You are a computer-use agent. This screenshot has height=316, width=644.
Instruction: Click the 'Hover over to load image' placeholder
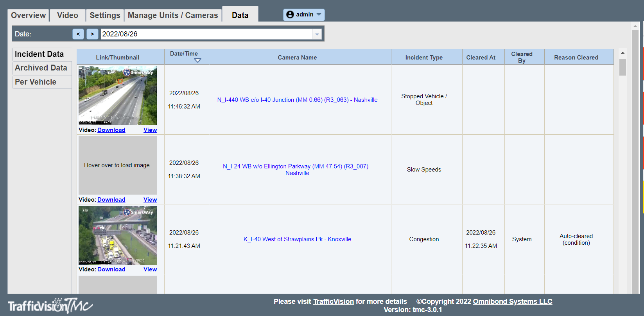pyautogui.click(x=118, y=165)
